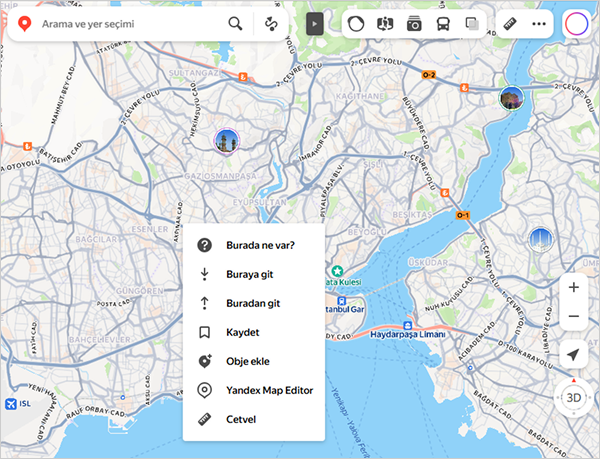Click the my location arrow button

[x=573, y=354]
